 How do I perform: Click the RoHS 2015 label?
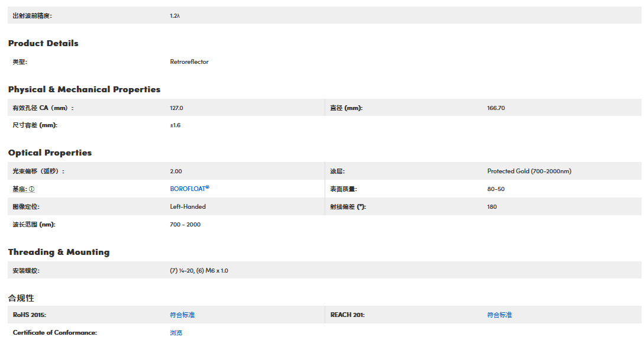[x=29, y=315]
